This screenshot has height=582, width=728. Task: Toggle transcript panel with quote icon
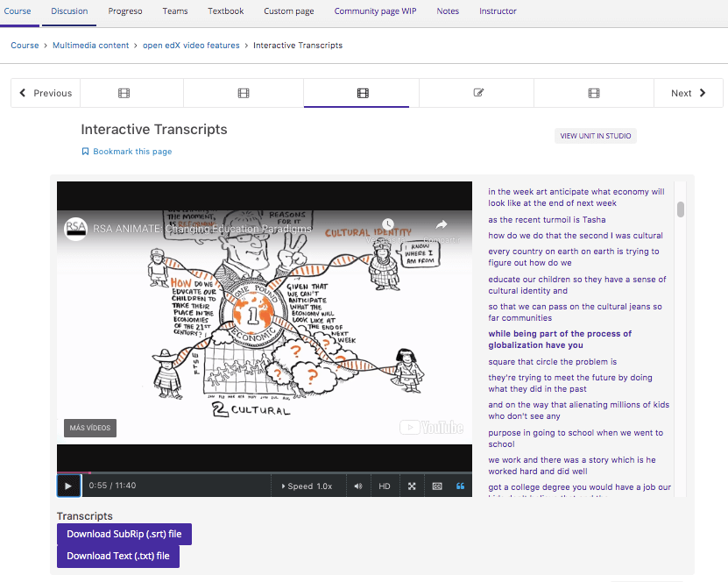pos(461,486)
